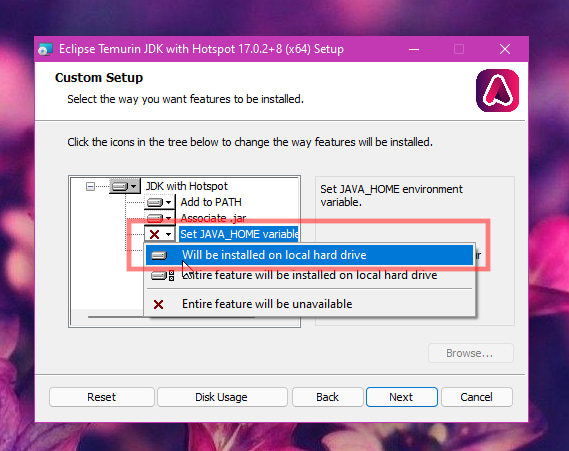Click the 'Custom Setup' heading

99,78
